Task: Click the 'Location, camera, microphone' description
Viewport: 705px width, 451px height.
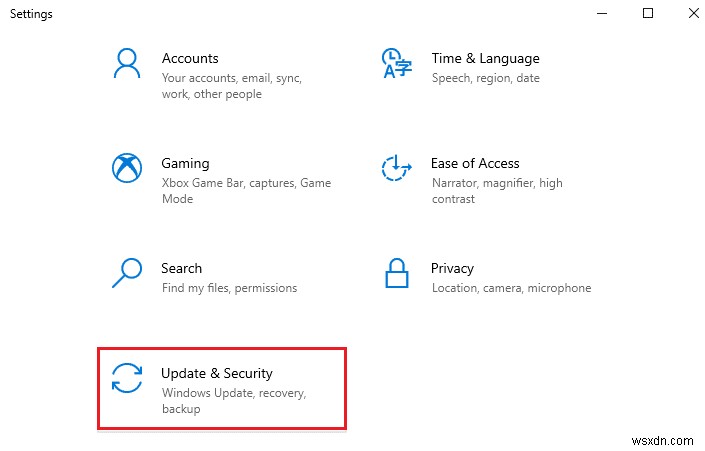Action: pyautogui.click(x=511, y=288)
